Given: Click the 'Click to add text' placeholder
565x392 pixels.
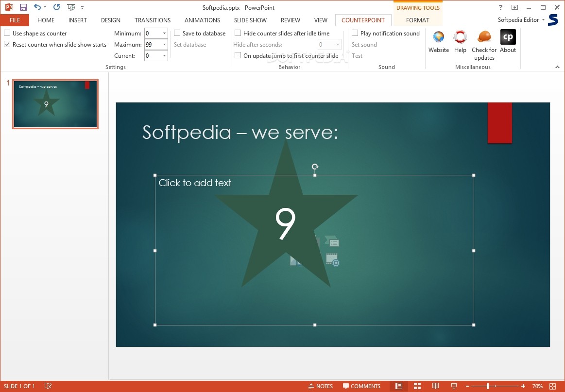Looking at the screenshot, I should pos(195,183).
